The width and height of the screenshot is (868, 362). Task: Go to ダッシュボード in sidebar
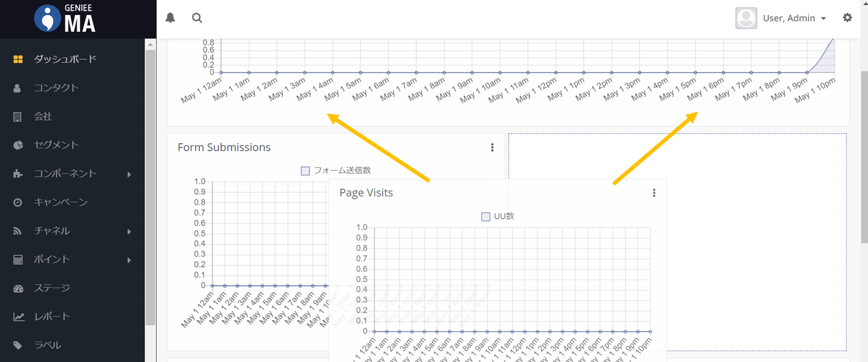(x=65, y=59)
